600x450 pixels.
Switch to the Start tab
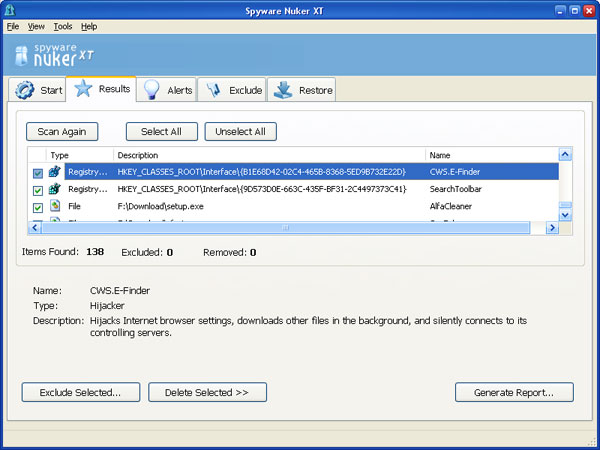click(x=37, y=90)
